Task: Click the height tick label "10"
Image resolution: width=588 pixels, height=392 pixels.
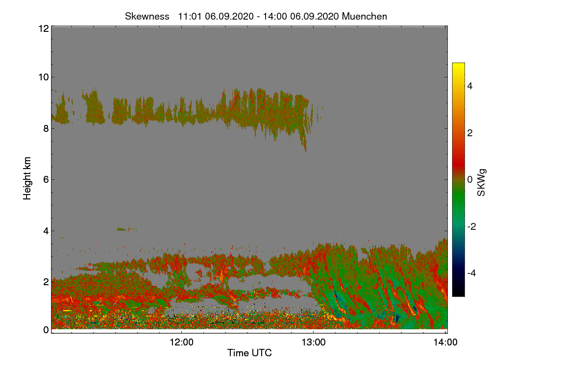Action: tap(43, 77)
